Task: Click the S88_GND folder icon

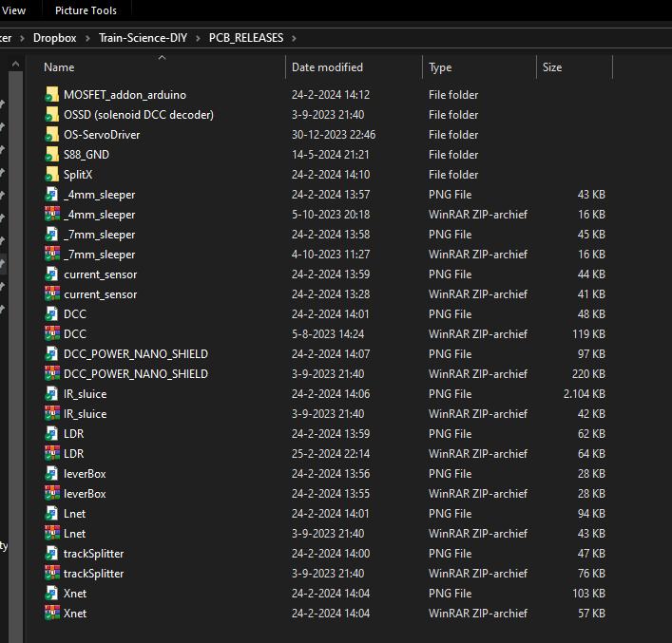Action: click(x=52, y=155)
